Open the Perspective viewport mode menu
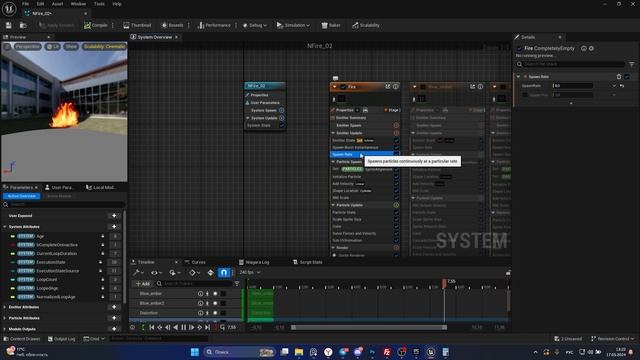Image resolution: width=640 pixels, height=360 pixels. 27,47
